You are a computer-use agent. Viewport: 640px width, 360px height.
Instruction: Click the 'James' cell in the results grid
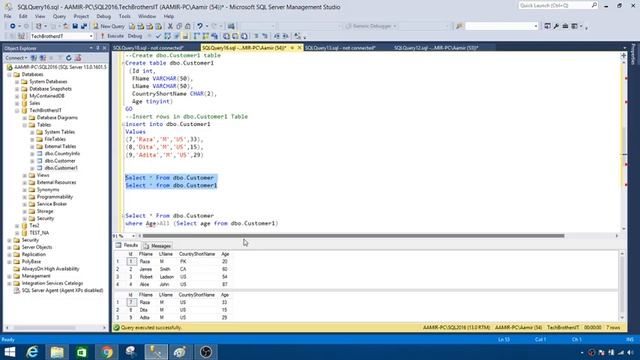(145, 269)
